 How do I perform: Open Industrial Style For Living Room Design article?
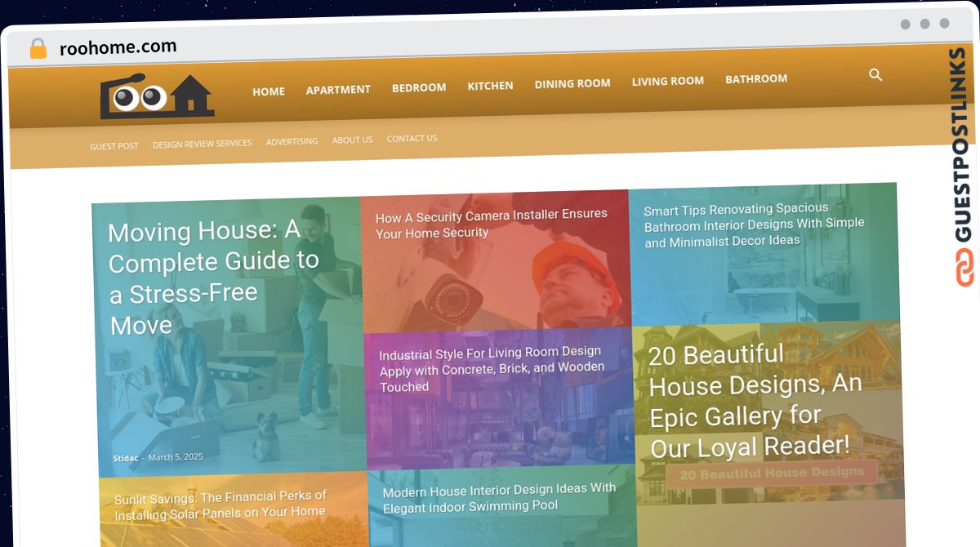click(492, 369)
